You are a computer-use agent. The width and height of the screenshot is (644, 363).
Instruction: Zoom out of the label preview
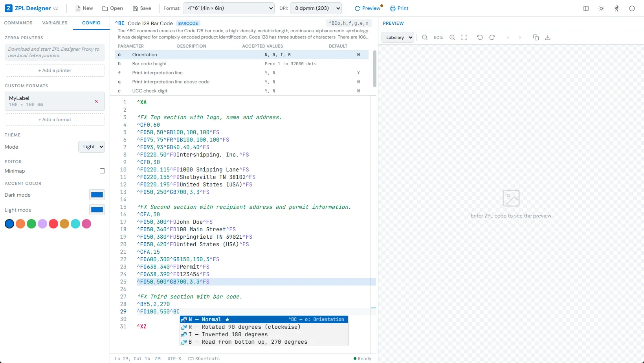pos(425,37)
